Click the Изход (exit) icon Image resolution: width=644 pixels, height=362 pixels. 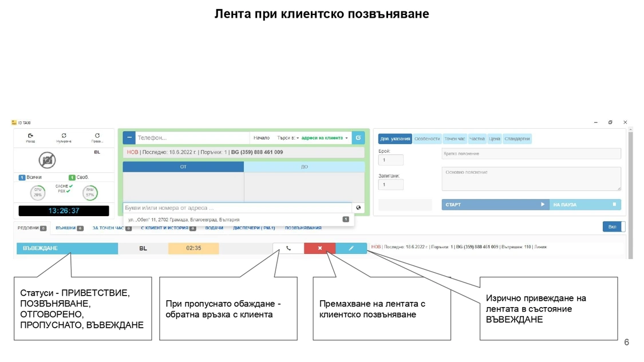point(30,137)
